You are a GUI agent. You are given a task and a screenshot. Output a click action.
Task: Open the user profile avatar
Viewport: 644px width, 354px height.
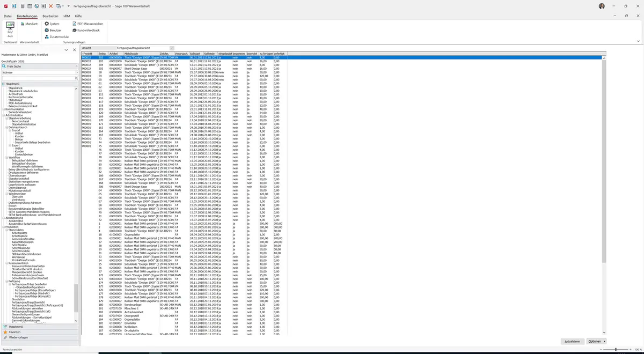[x=602, y=6]
